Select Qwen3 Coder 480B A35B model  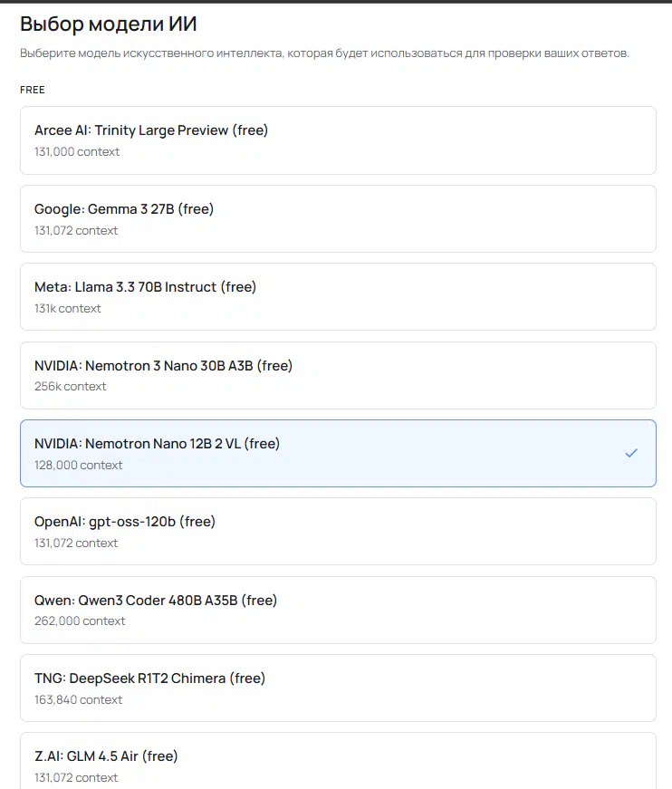point(337,610)
